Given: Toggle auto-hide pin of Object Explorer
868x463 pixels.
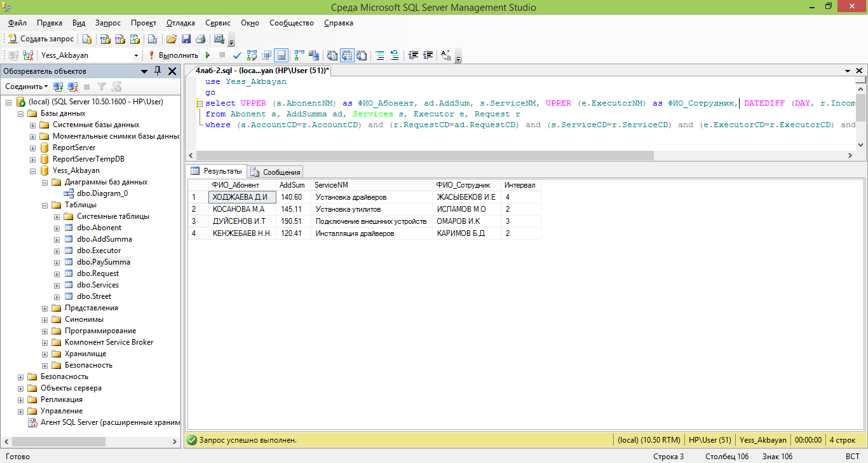Looking at the screenshot, I should coord(158,71).
